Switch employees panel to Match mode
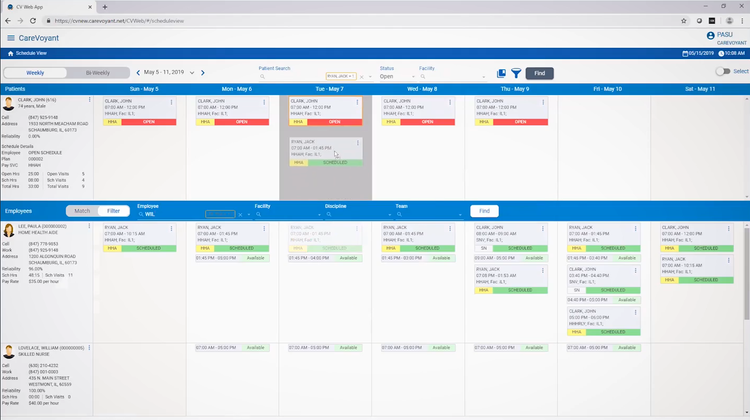The height and width of the screenshot is (420, 750). click(82, 211)
